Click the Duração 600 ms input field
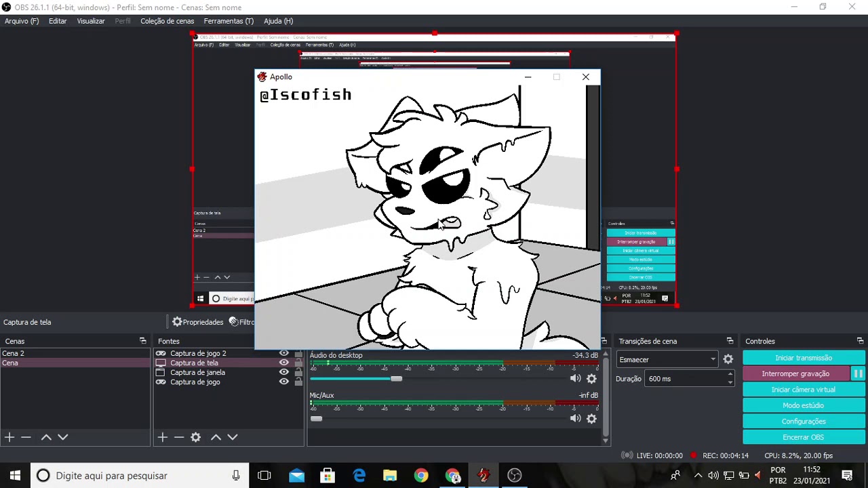Screen dimensions: 868x488 coord(685,379)
